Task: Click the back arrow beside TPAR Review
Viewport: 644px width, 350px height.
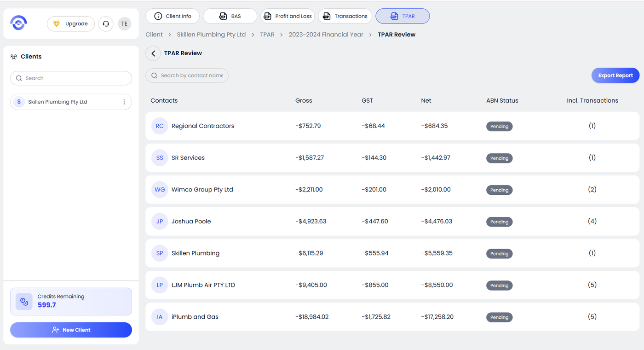Action: (x=153, y=53)
